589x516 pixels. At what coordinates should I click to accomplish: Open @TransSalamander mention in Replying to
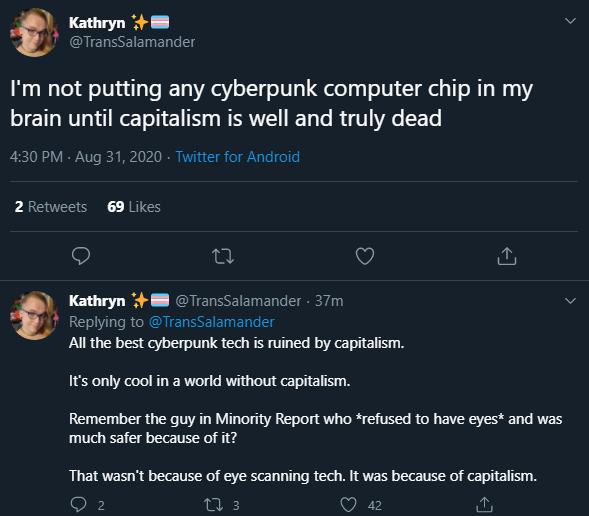211,322
